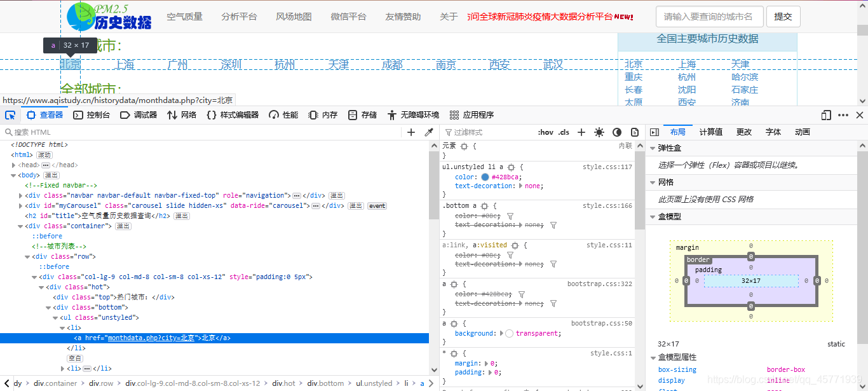
Task: Add a new CSS rule with plus icon
Action: (581, 132)
